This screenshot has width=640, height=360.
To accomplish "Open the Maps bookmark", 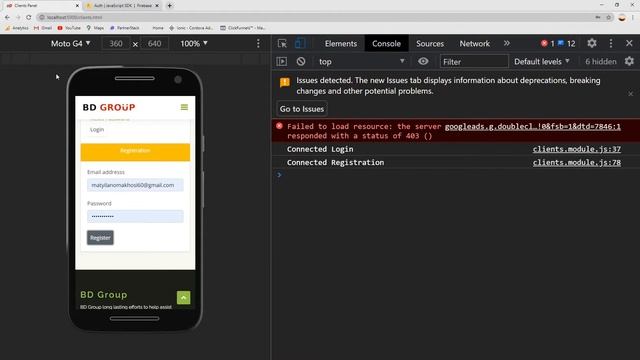I will click(x=95, y=28).
